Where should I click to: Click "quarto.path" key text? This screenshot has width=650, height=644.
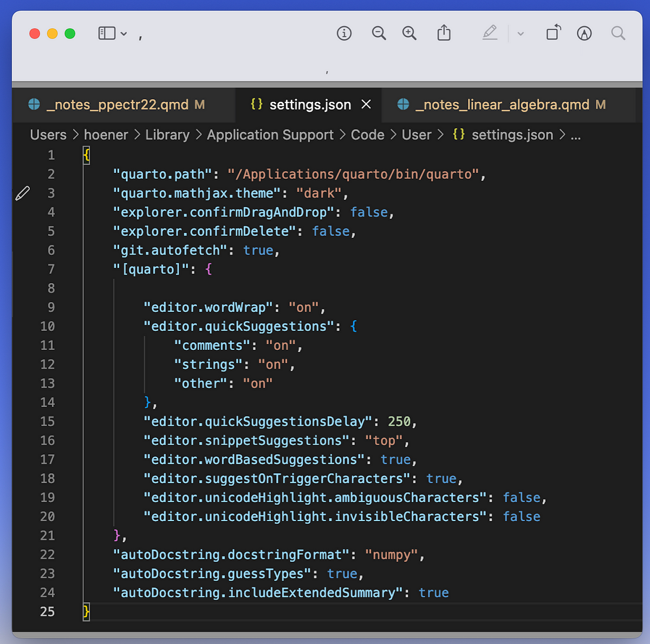(162, 174)
